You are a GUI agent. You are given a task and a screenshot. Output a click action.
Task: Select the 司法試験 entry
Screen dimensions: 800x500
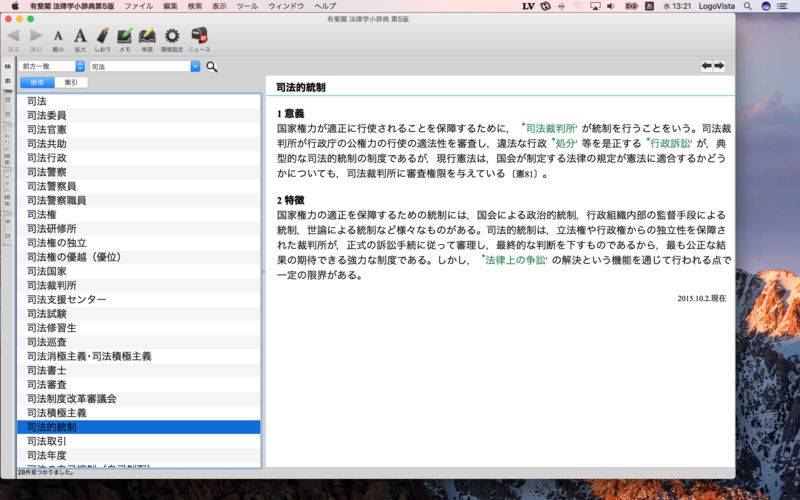click(x=139, y=314)
